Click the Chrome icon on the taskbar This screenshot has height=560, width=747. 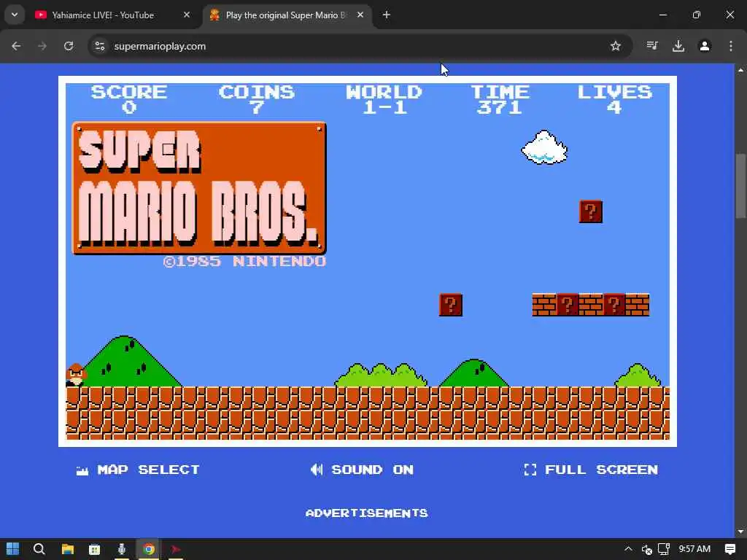click(x=149, y=549)
